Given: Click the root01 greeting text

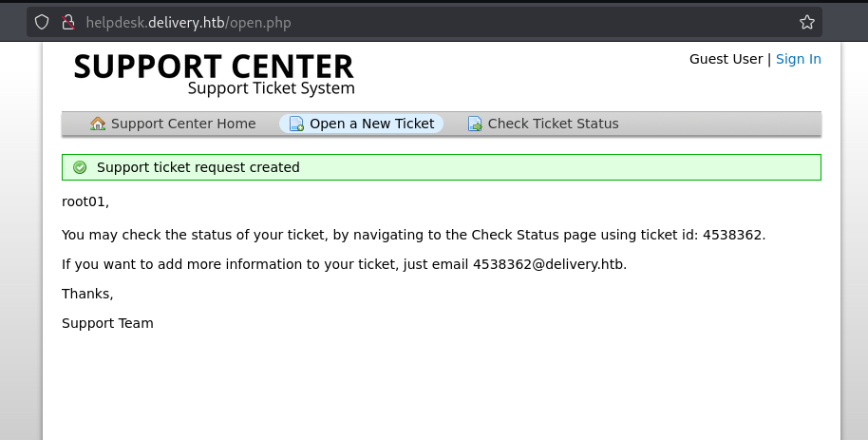Looking at the screenshot, I should click(x=84, y=201).
